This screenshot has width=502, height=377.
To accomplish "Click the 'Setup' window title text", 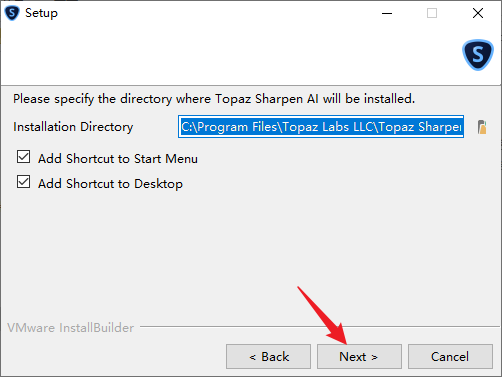I will coord(41,13).
